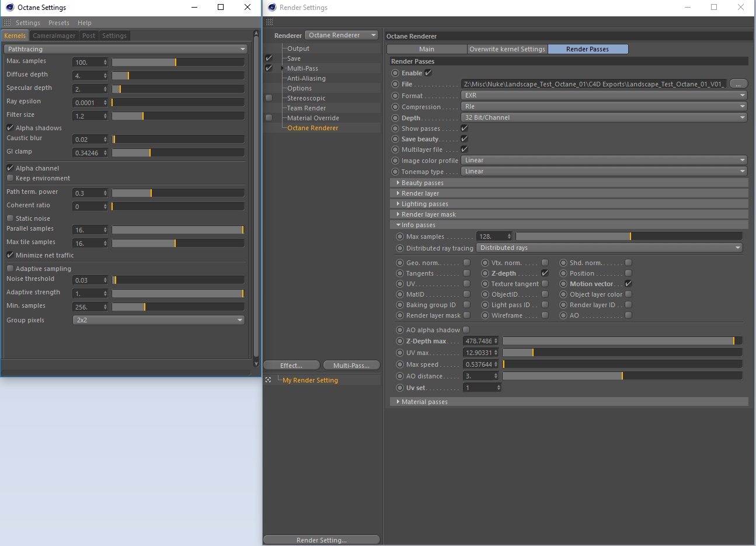756x546 pixels.
Task: Click the animation dot beside Save beauty
Action: (395, 139)
